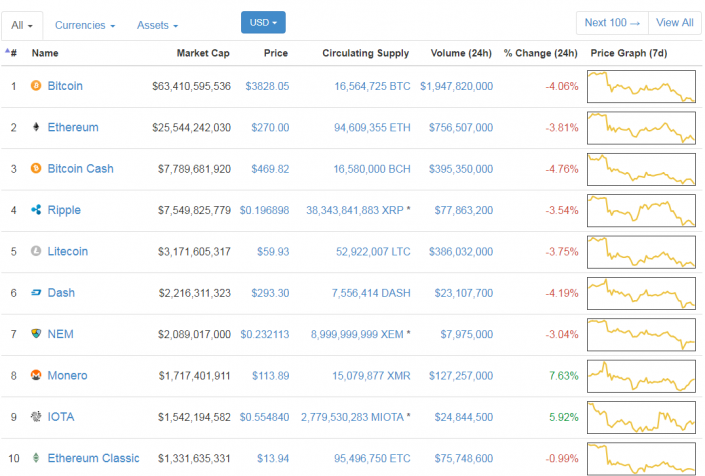The width and height of the screenshot is (705, 476).
Task: Click the IOTA logo icon
Action: click(x=37, y=417)
